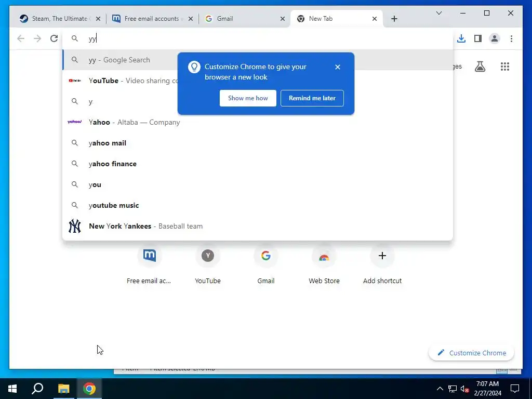Open the tab search chevron
The image size is (532, 399).
tap(438, 13)
